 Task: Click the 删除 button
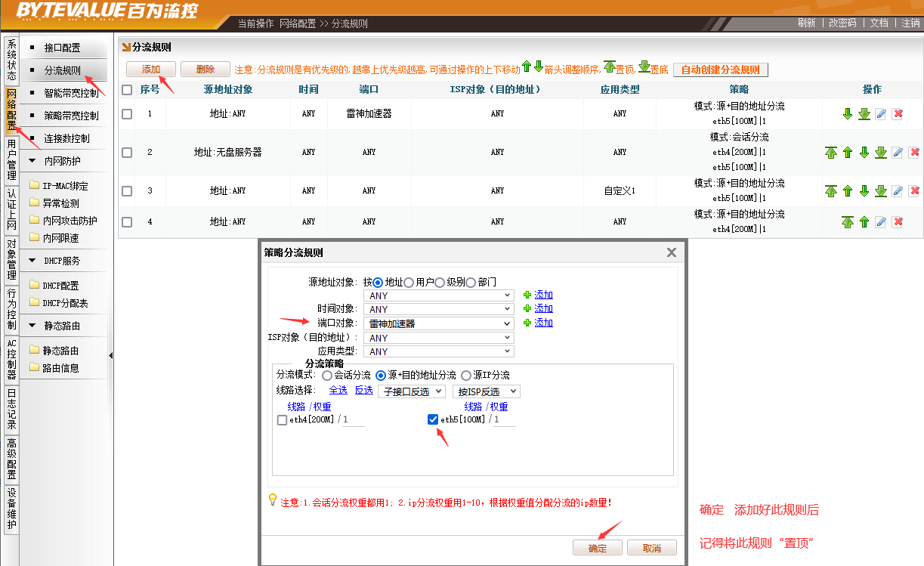point(206,70)
